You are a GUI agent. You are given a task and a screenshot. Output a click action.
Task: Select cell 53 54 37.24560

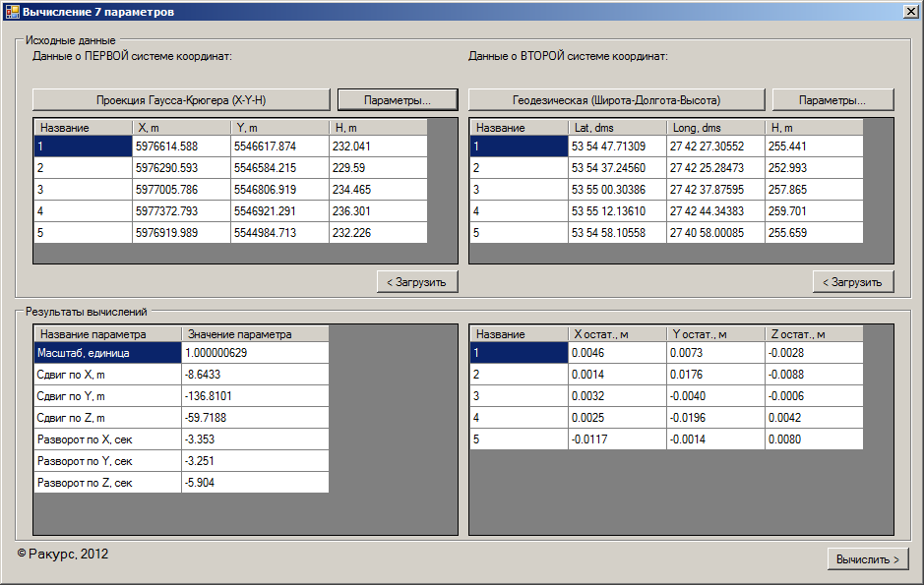618,168
